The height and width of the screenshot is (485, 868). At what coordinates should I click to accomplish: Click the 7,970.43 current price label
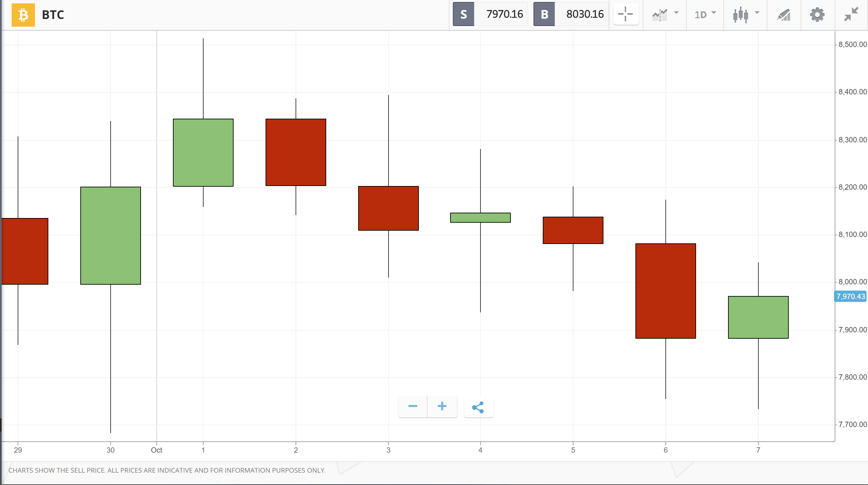[x=850, y=297]
